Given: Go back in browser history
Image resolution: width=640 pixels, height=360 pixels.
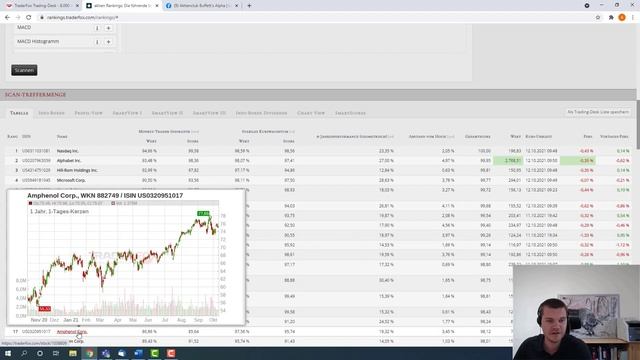Looking at the screenshot, I should click(x=7, y=18).
